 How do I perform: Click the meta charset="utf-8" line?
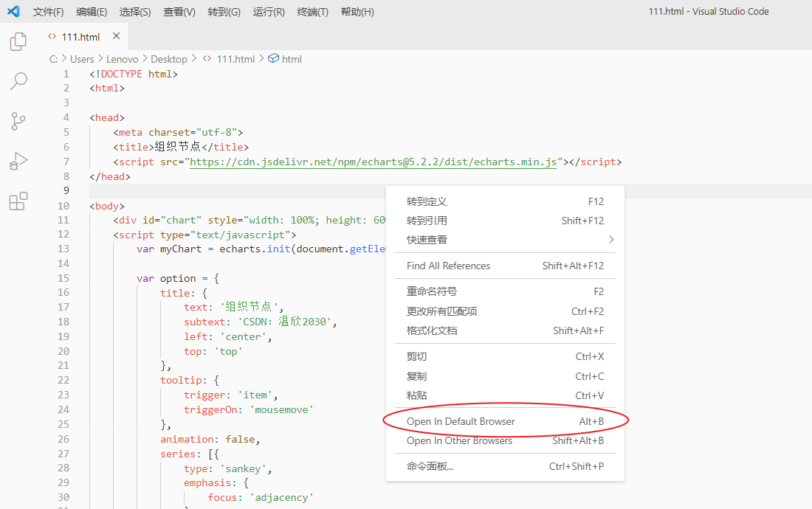pyautogui.click(x=178, y=133)
